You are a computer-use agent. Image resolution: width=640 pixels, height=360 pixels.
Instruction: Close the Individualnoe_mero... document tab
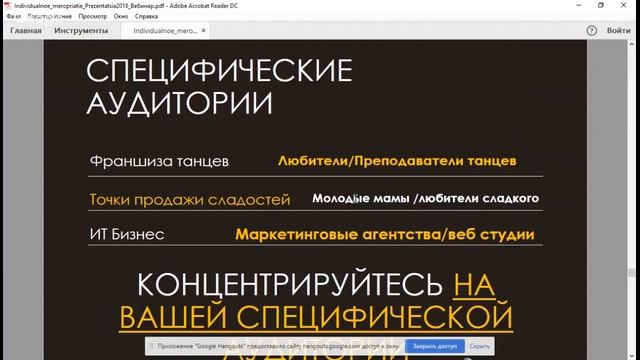pyautogui.click(x=203, y=31)
